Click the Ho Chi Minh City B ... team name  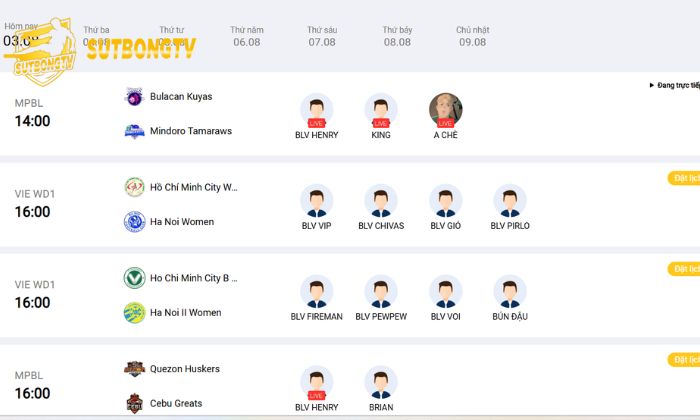[x=193, y=278]
